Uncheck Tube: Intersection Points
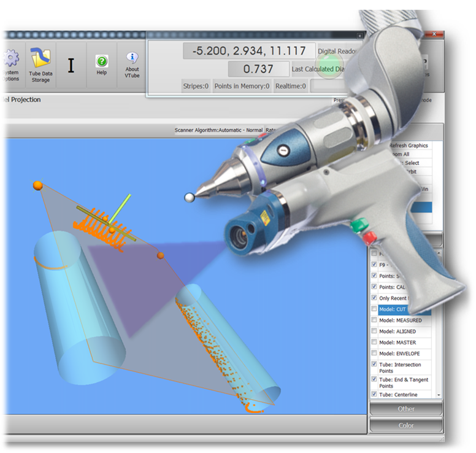Screen dimensions: 476x453 pos(374,365)
